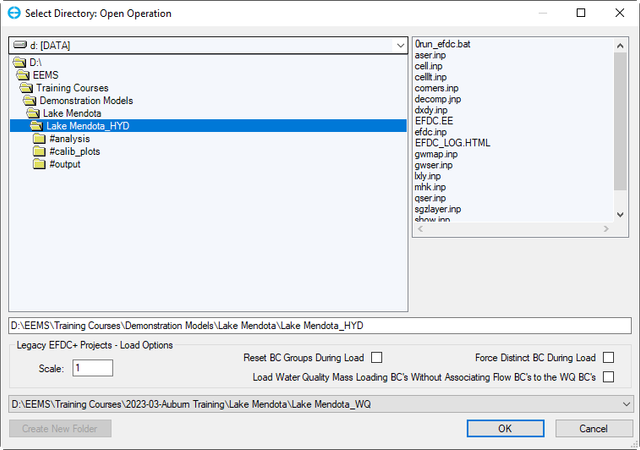The image size is (640, 450).
Task: Click the application icon in the title bar
Action: (x=14, y=13)
